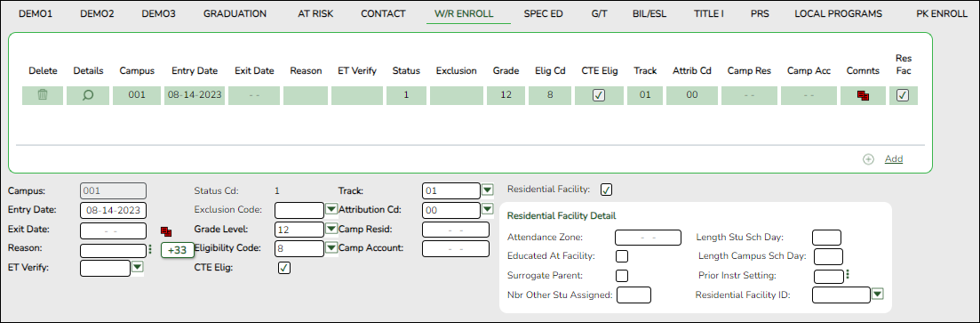This screenshot has width=980, height=323.
Task: Expand the Residential Facility ID dropdown arrow
Action: point(878,293)
